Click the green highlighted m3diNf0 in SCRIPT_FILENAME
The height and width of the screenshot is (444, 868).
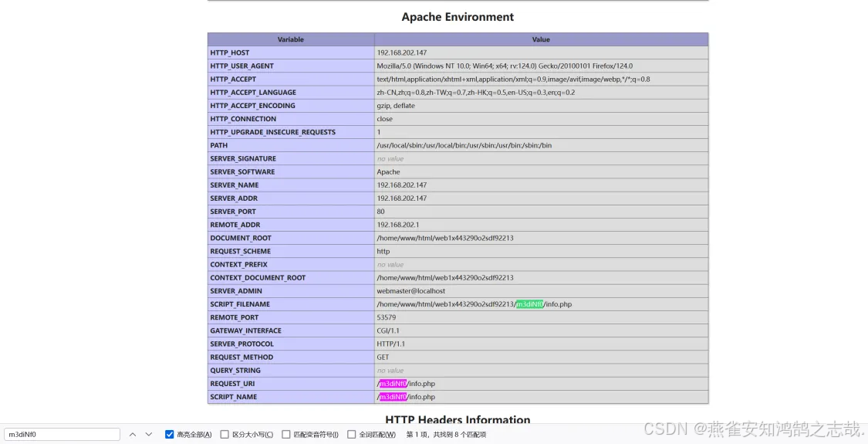[530, 304]
